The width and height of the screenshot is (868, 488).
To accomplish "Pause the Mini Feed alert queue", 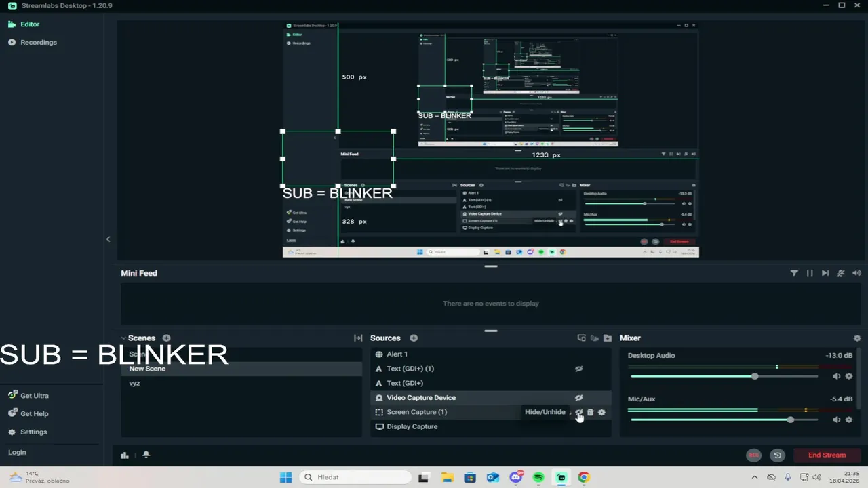I will click(x=810, y=273).
